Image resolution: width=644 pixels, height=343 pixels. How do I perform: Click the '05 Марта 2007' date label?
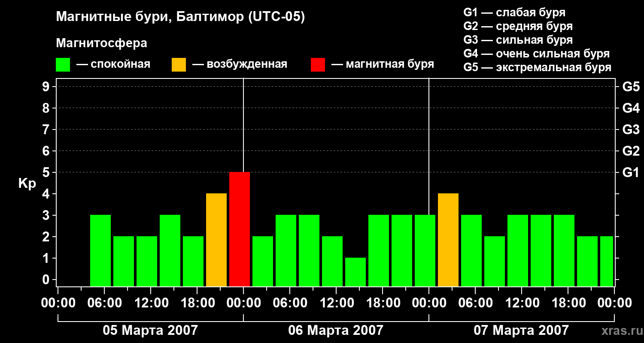point(150,330)
